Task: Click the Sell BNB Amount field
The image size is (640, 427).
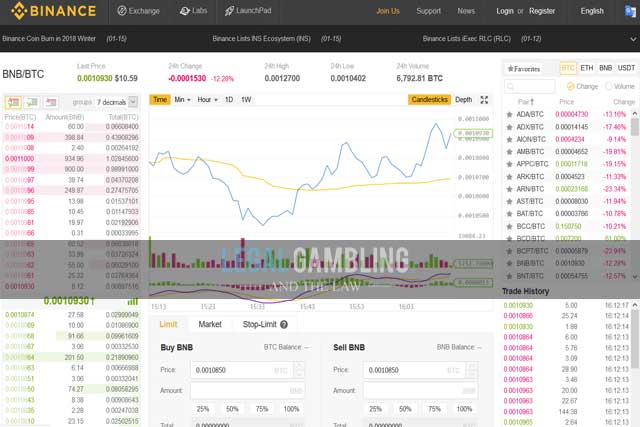Action: pos(420,391)
